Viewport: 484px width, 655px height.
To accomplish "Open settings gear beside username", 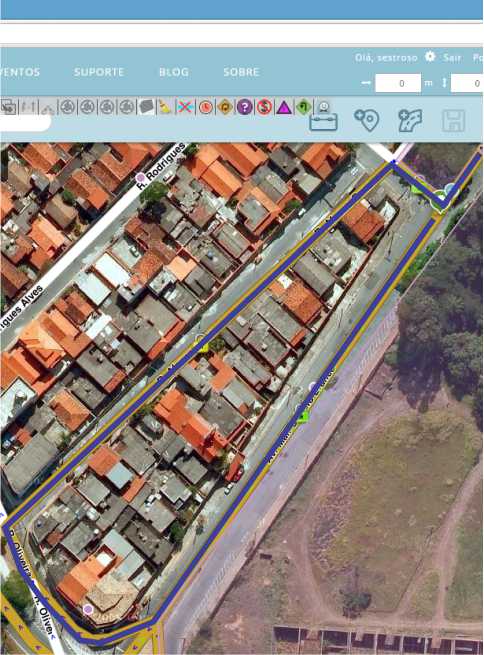I will (430, 56).
